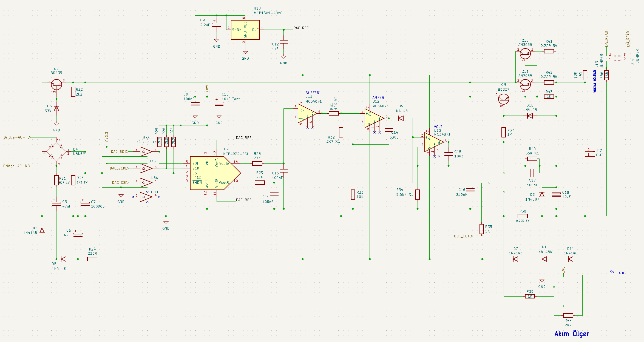Select the D7 1N4148 diode

point(515,259)
